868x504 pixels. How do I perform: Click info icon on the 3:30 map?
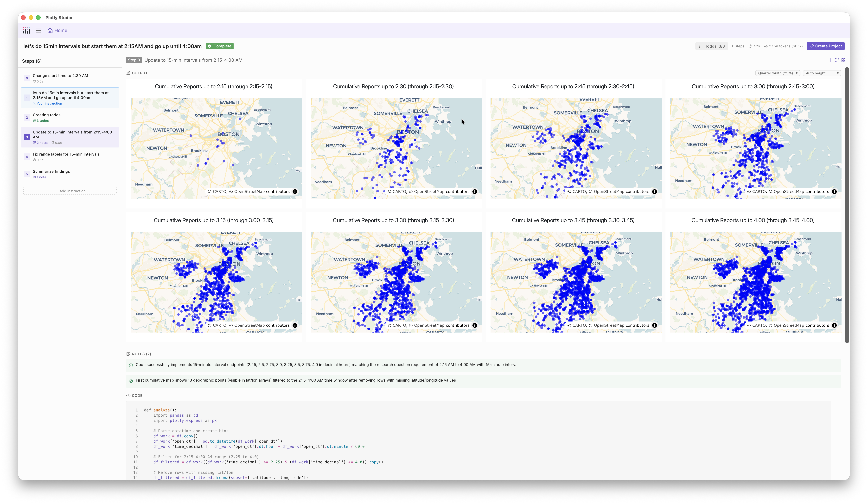[x=475, y=325]
